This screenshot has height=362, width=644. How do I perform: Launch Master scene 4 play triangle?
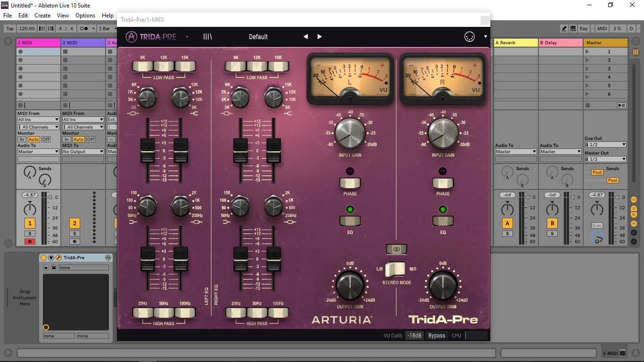587,77
